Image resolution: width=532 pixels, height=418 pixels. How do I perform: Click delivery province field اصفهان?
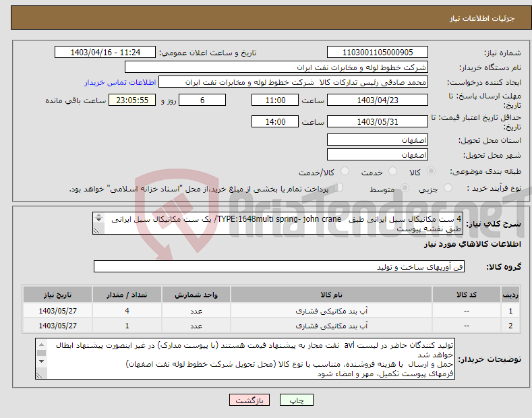coord(378,140)
